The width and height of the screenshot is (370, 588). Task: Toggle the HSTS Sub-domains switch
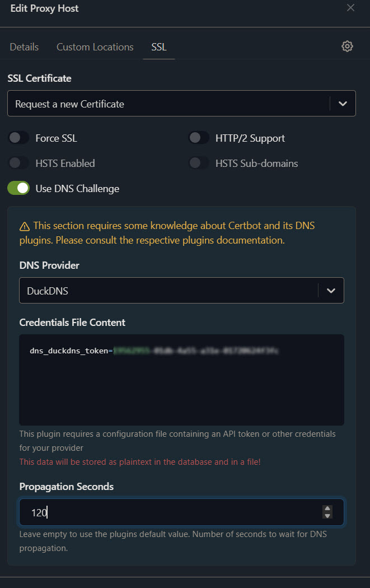tap(199, 163)
